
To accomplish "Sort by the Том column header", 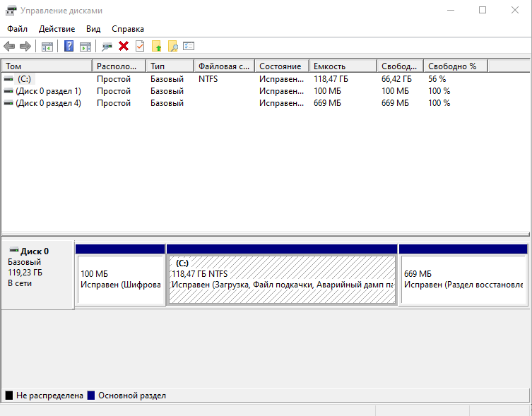I will tap(47, 66).
